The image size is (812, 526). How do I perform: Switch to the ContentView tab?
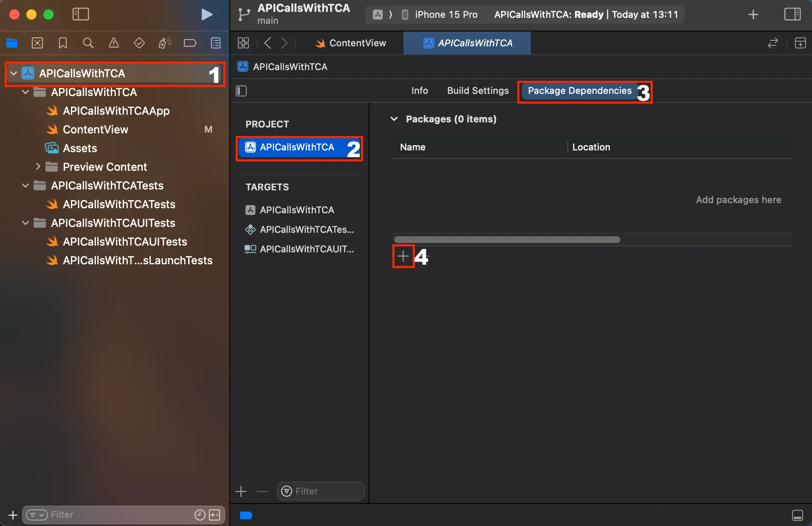(350, 43)
